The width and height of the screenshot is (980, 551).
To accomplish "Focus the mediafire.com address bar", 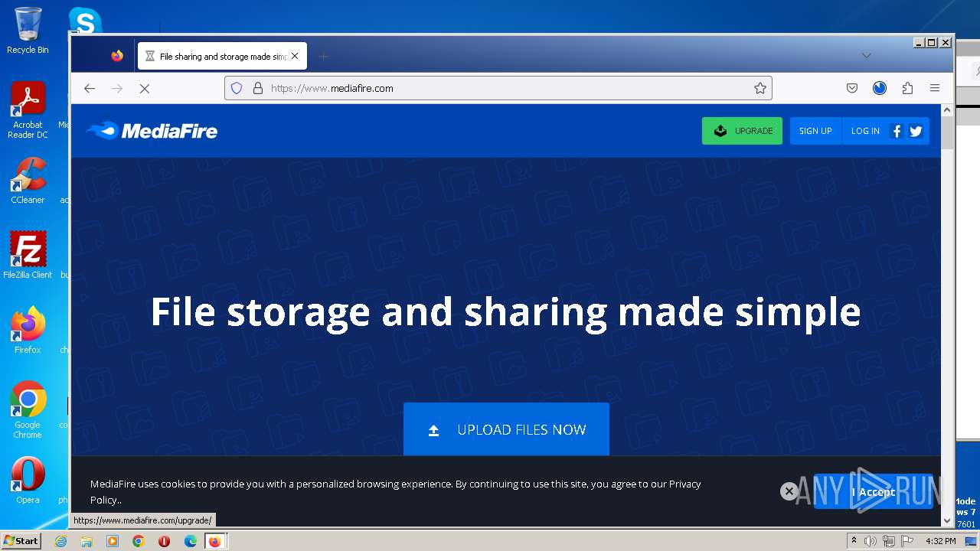I will pos(498,88).
